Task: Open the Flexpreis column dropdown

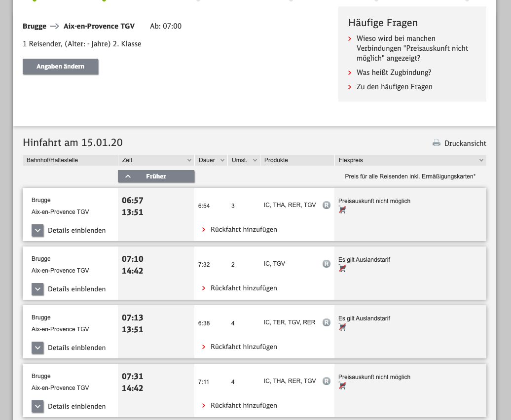Action: pyautogui.click(x=481, y=160)
